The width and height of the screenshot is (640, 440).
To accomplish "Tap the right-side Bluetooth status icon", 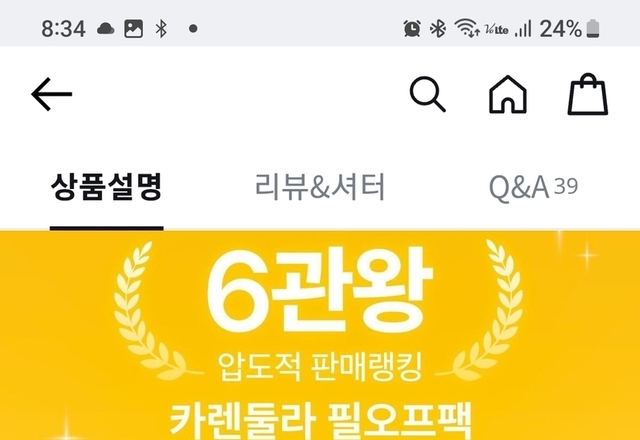I will point(438,29).
